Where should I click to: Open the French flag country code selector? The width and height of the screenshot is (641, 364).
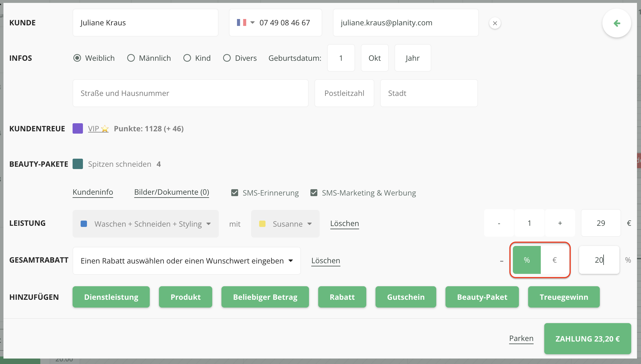point(245,23)
